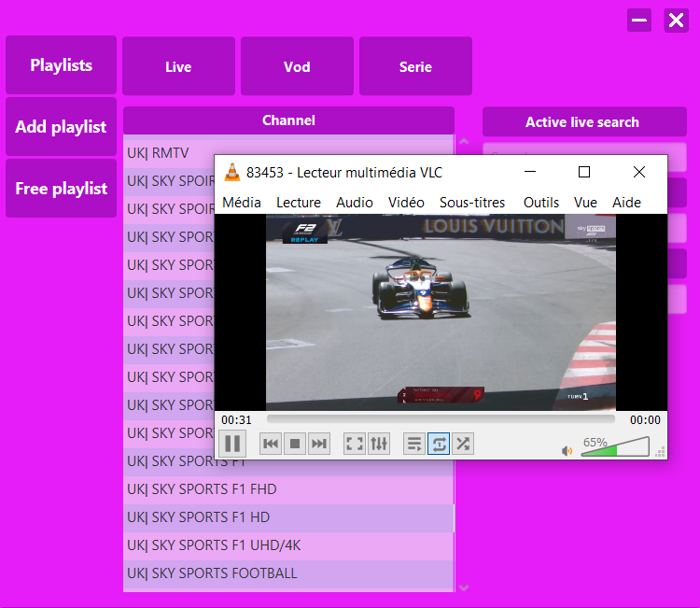Open the VLC Média menu
Image resolution: width=700 pixels, height=608 pixels.
(x=242, y=203)
